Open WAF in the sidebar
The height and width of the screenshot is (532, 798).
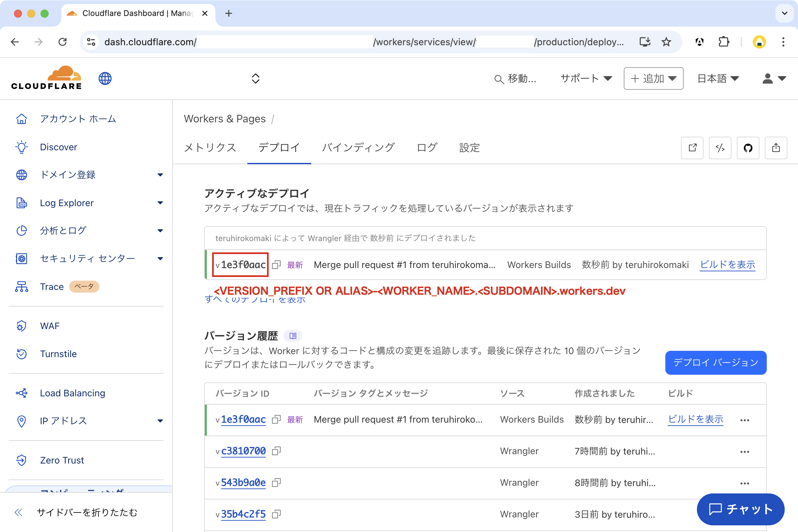click(x=50, y=326)
